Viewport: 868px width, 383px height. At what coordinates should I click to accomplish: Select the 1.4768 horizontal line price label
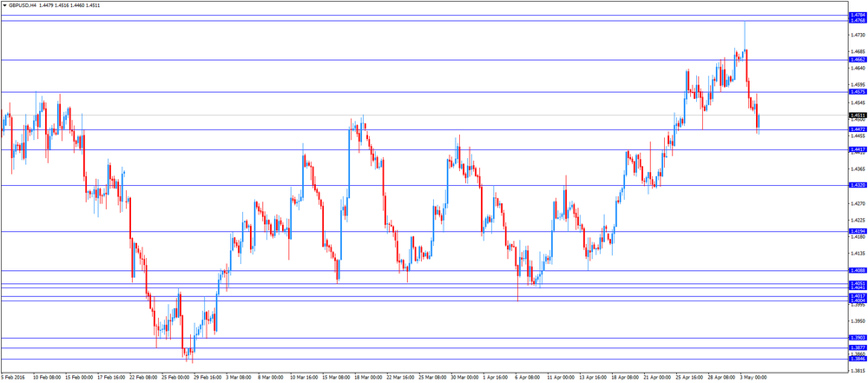coord(858,21)
